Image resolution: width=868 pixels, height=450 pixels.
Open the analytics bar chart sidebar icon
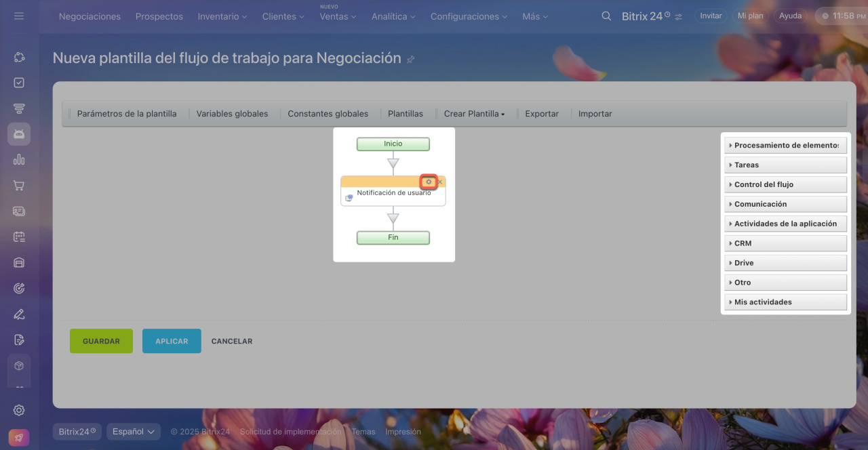[x=19, y=160]
